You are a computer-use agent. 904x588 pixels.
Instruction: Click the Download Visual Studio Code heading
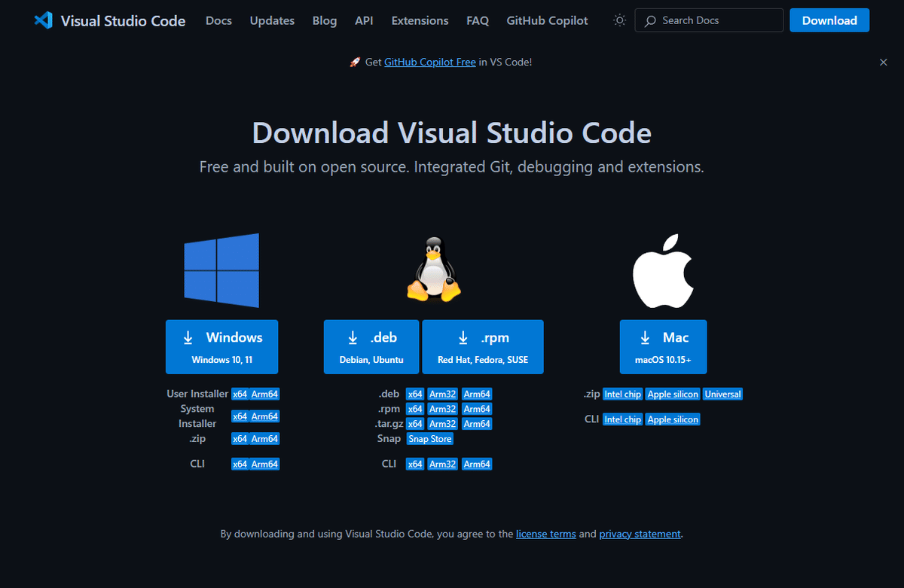pos(452,133)
